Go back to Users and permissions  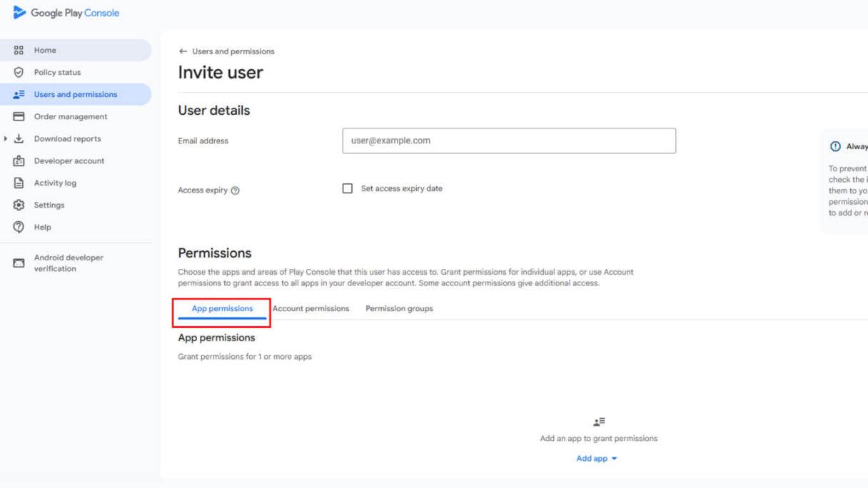point(183,51)
